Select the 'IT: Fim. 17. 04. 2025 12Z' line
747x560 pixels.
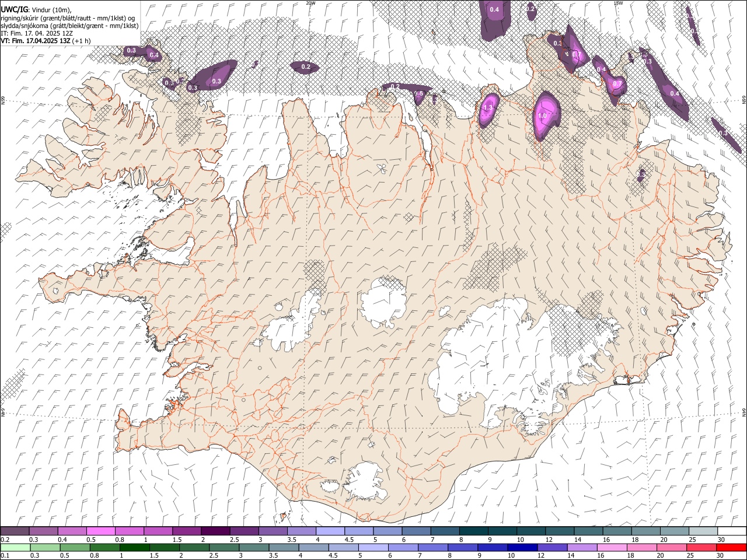point(36,33)
